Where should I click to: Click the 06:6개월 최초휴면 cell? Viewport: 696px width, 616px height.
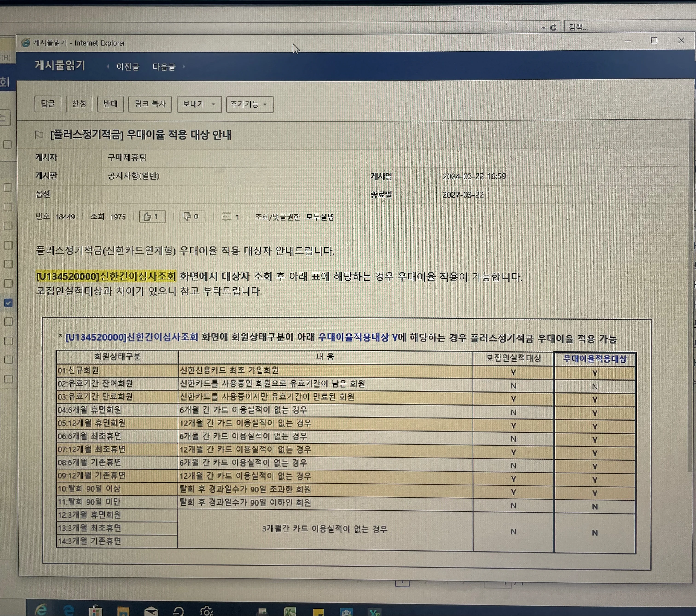(117, 436)
